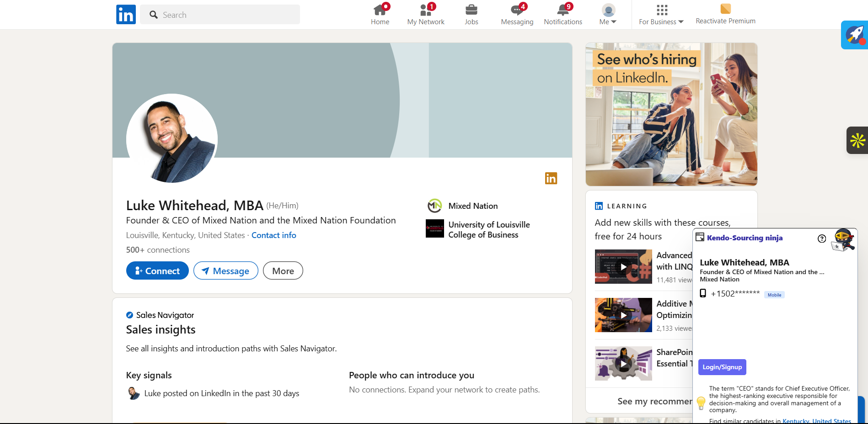Click the rocket extension icon
868x424 pixels.
pos(854,35)
